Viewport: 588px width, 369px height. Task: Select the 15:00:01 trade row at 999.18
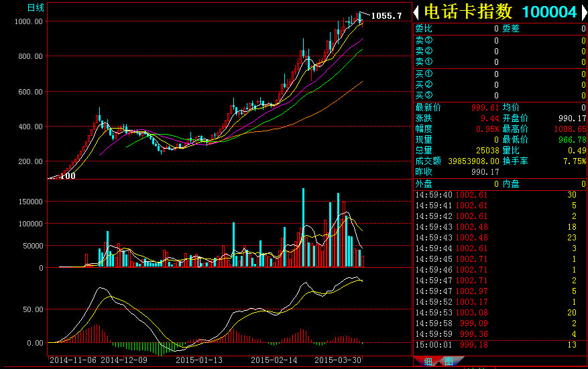(x=500, y=345)
